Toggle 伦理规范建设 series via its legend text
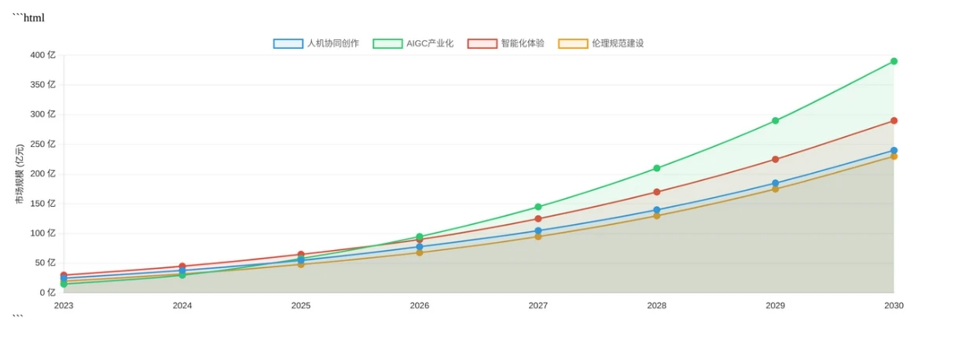Image resolution: width=980 pixels, height=353 pixels. [x=618, y=44]
